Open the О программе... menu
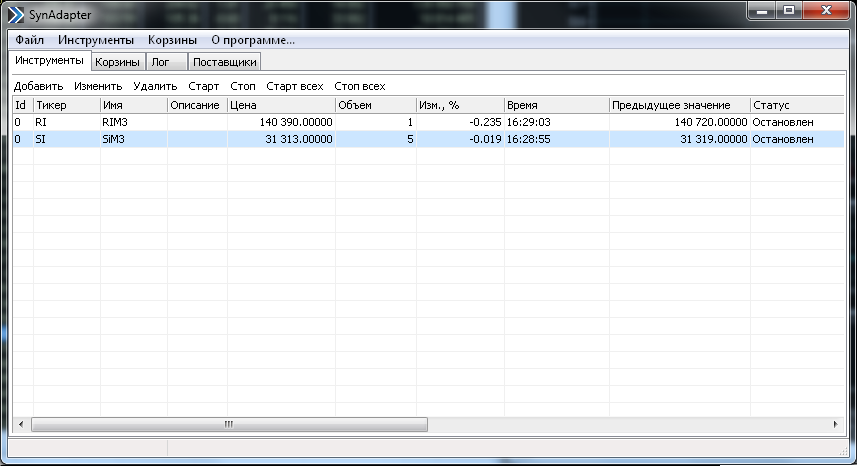Viewport: 857px width, 466px height. coord(253,40)
